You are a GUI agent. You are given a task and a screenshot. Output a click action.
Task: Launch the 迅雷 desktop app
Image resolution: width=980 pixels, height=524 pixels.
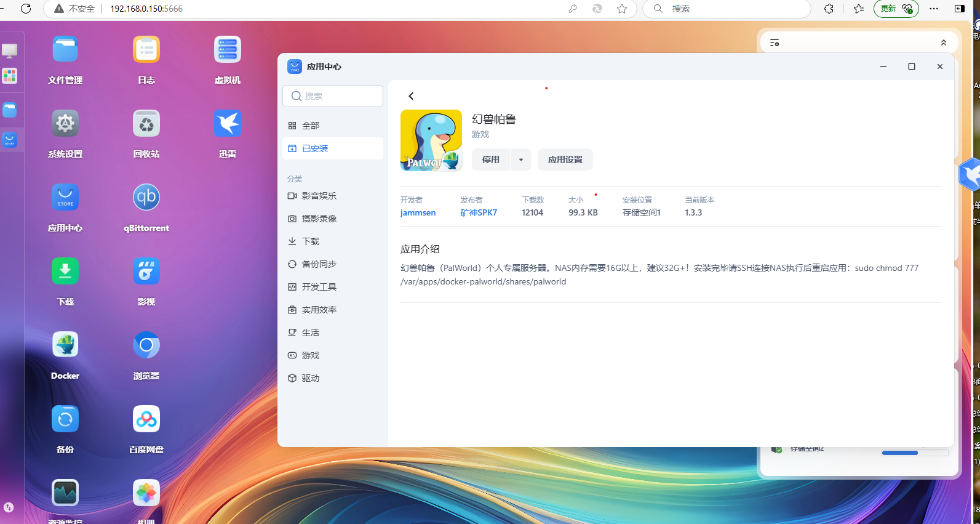(x=228, y=124)
